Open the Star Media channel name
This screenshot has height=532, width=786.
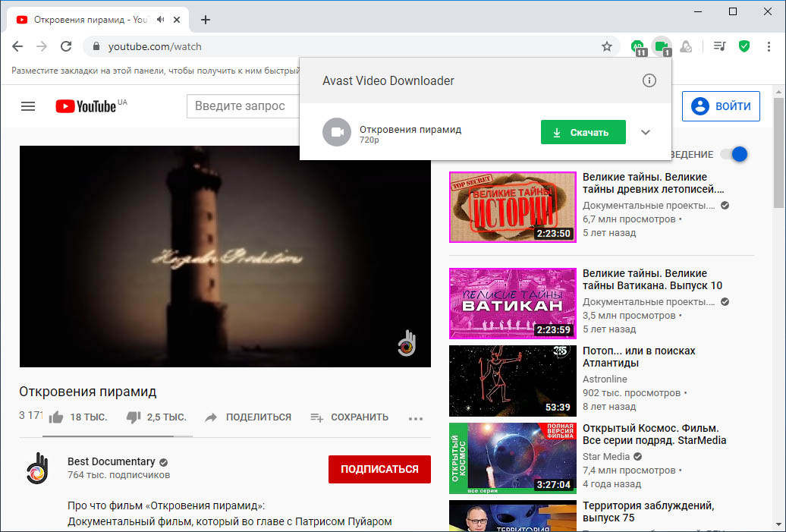pos(606,456)
